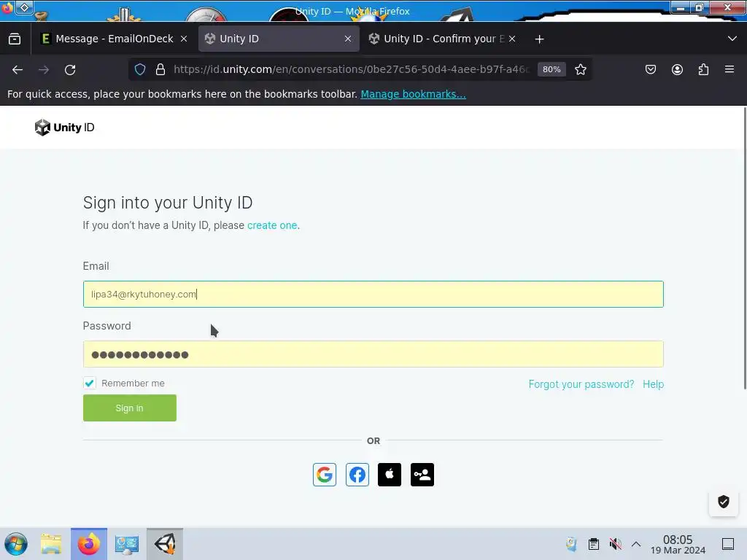Expand hidden system tray icons
The width and height of the screenshot is (747, 560).
coord(636,544)
